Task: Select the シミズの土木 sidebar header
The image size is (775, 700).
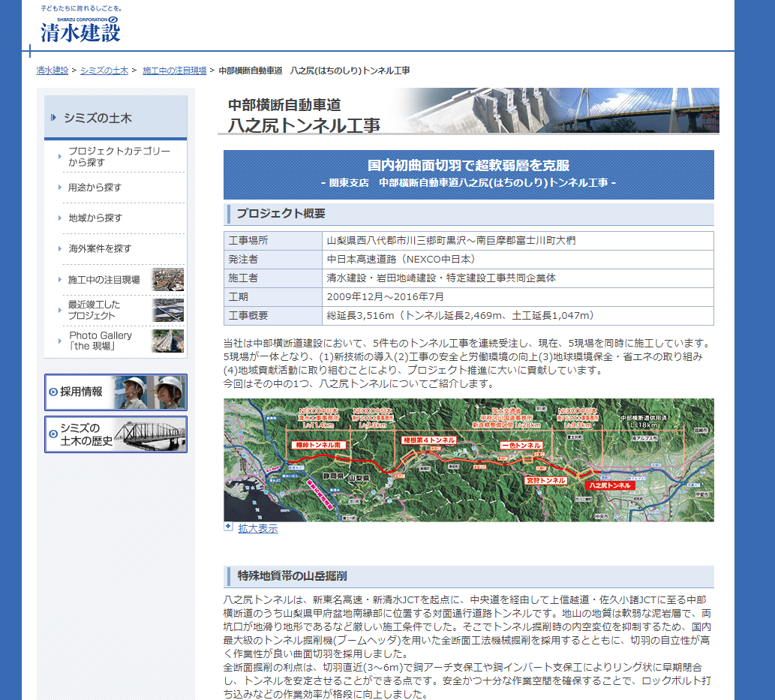Action: click(116, 118)
